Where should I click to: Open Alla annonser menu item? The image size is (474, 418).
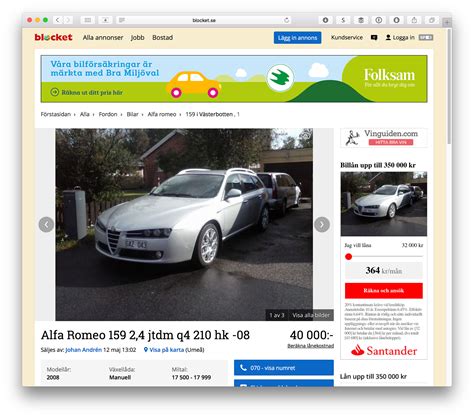pyautogui.click(x=103, y=38)
